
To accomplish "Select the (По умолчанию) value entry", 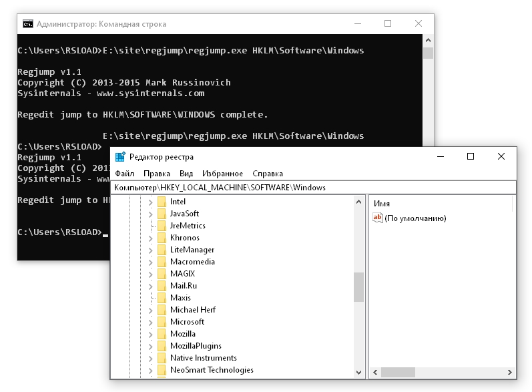I will (x=415, y=218).
